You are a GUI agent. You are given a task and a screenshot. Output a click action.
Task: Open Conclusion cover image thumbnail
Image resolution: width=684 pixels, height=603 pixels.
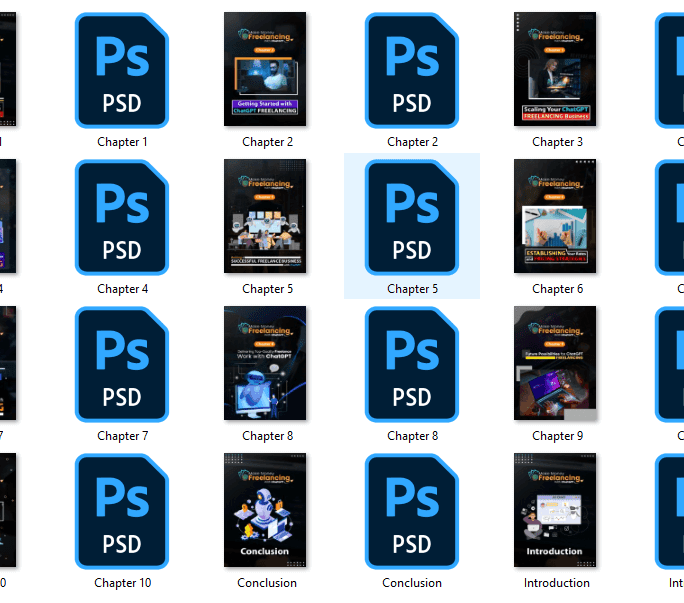click(x=265, y=510)
